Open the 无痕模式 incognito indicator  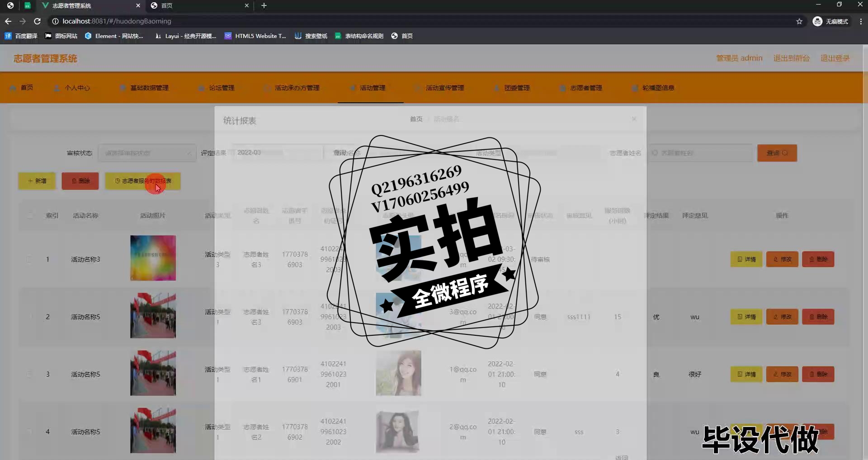coord(831,21)
